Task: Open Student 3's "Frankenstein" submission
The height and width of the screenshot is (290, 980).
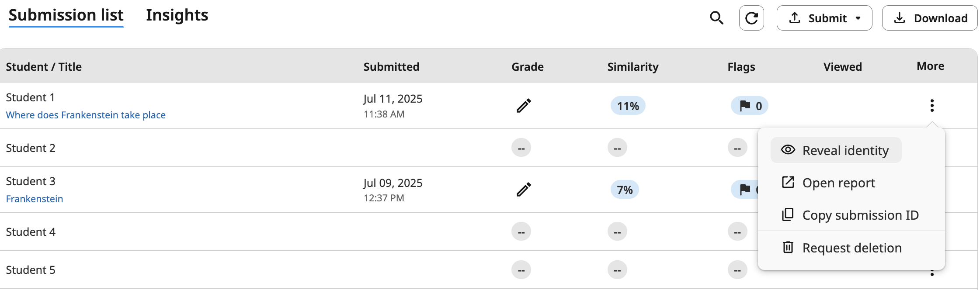Action: pos(35,199)
